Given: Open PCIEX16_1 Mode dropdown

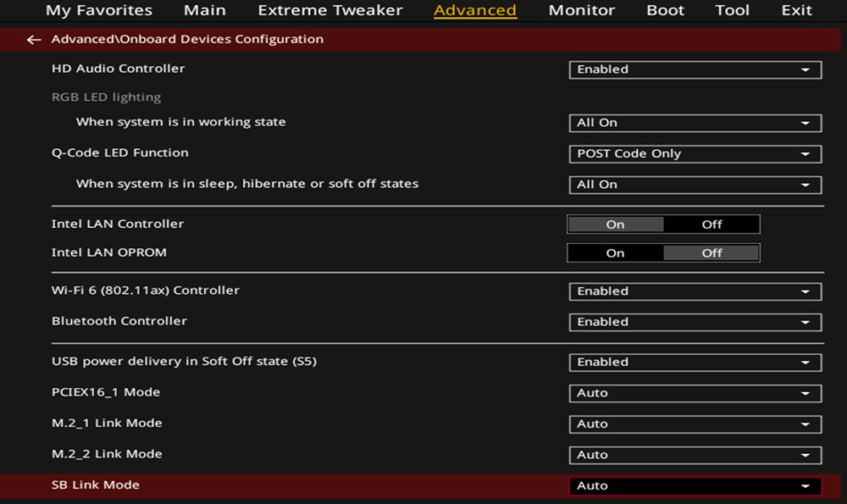Looking at the screenshot, I should (x=695, y=393).
